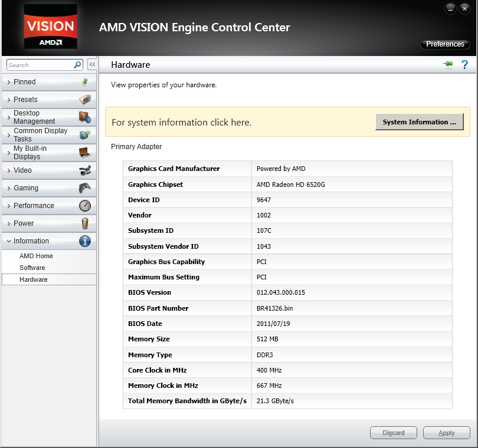Select the Hardware item in the sidebar
The width and height of the screenshot is (478, 448).
click(x=49, y=279)
